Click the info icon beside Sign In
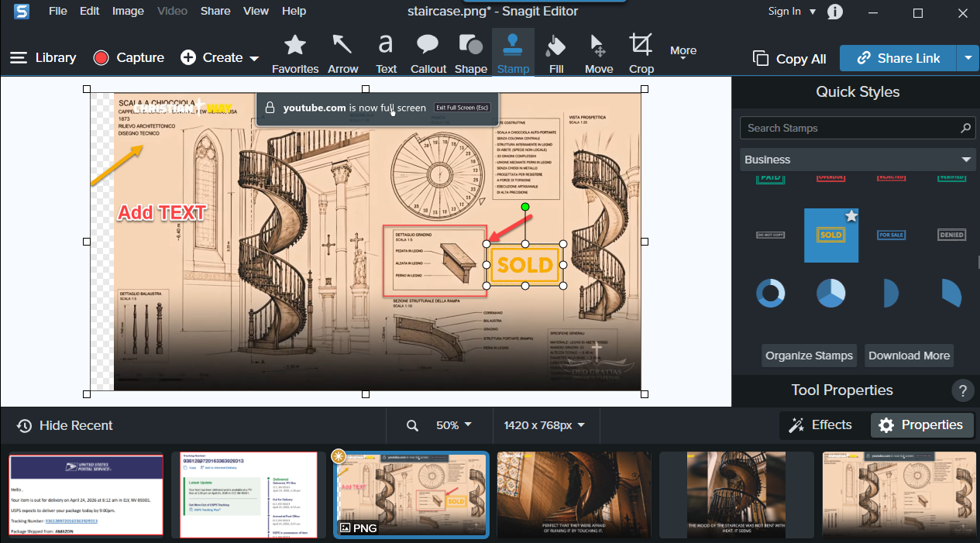 tap(834, 12)
